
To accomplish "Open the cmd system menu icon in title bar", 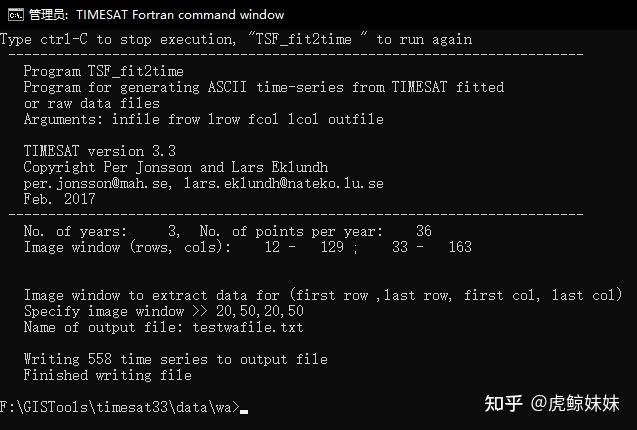I will coord(16,15).
